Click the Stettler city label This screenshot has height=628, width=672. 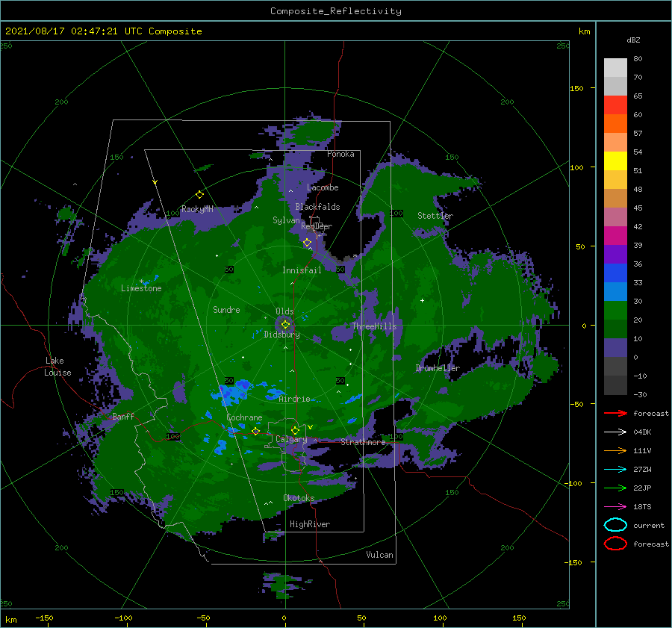(x=435, y=216)
